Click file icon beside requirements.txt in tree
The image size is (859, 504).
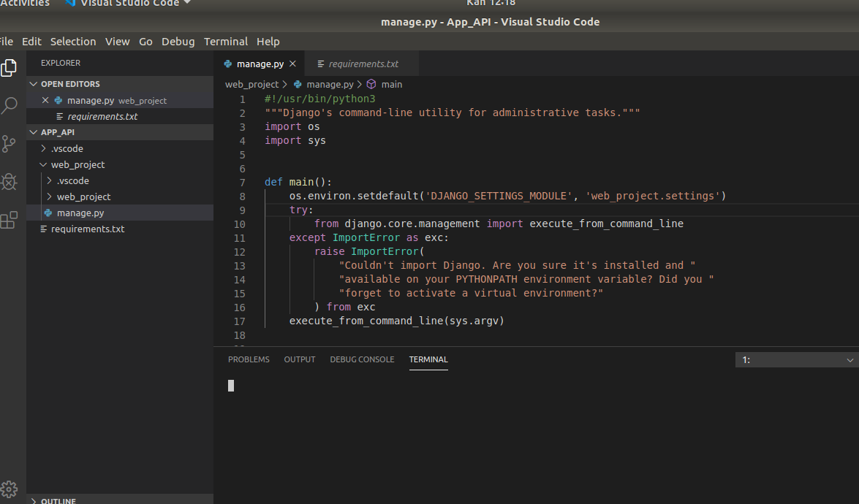click(x=43, y=229)
